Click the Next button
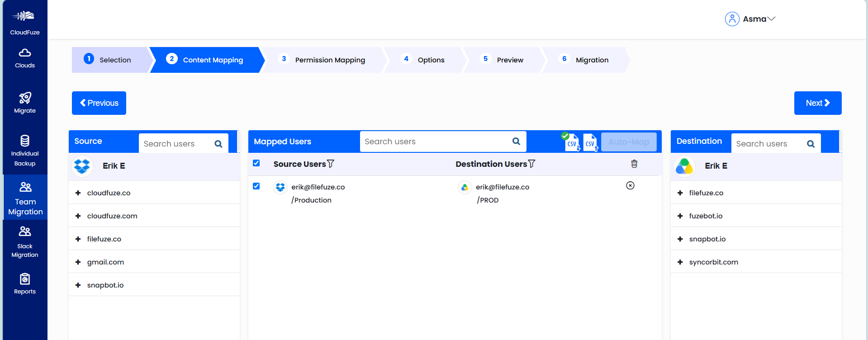 [818, 103]
